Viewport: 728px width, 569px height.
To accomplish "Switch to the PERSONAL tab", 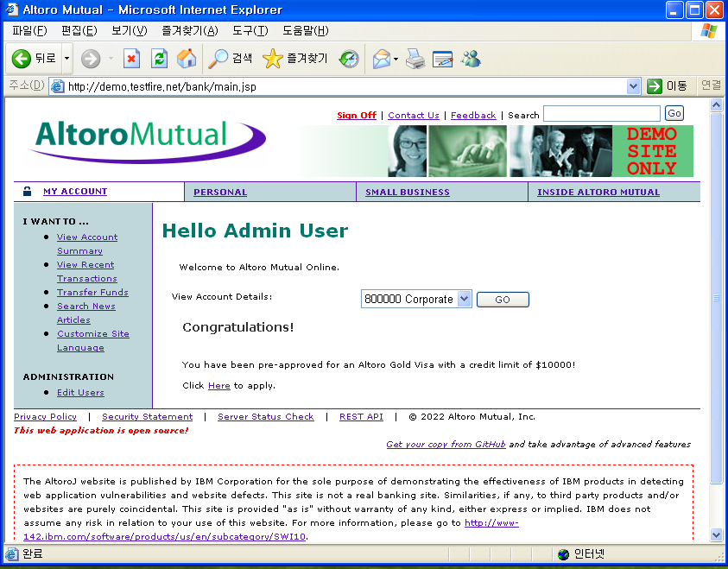I will coord(220,193).
